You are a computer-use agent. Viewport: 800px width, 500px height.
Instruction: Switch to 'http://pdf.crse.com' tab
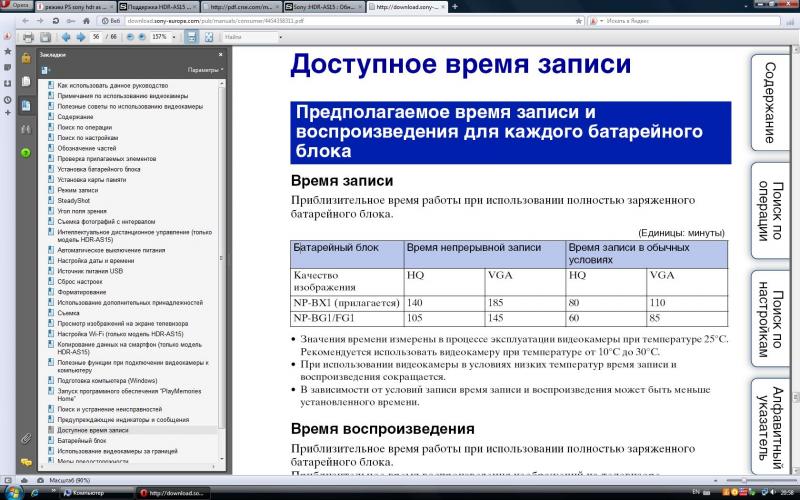(x=240, y=7)
